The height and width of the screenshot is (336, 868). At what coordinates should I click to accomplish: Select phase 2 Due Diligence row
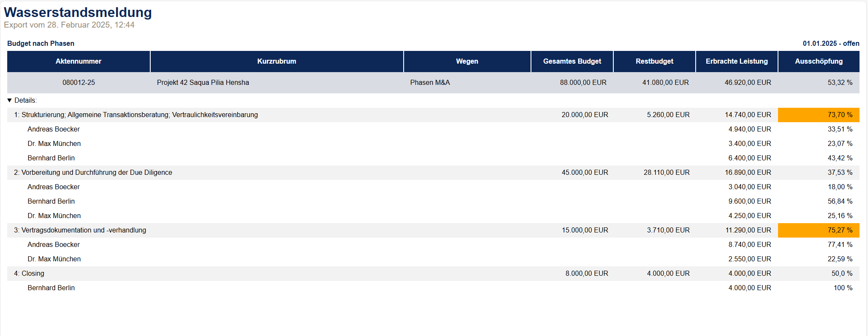[x=93, y=173]
